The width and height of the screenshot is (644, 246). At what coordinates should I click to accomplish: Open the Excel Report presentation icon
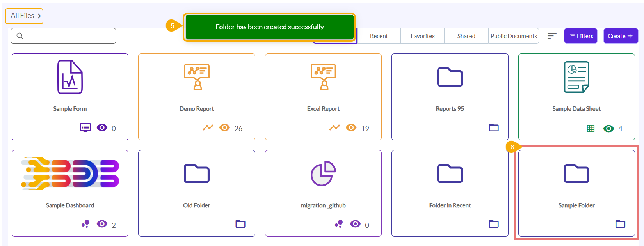coord(323,77)
